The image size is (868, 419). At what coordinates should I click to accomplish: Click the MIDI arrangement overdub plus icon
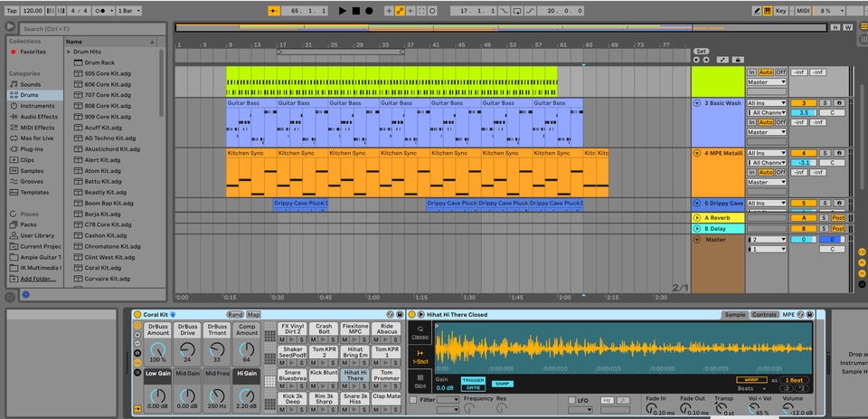click(x=389, y=11)
